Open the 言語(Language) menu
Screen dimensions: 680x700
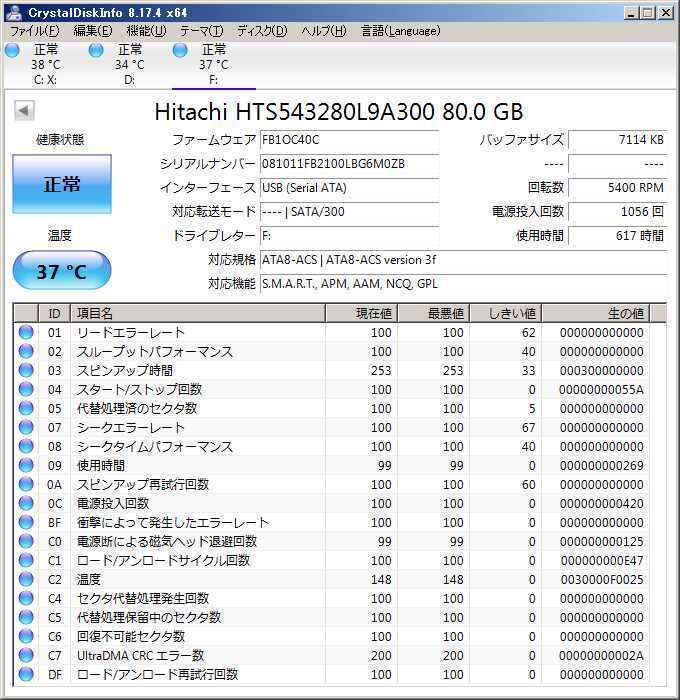pyautogui.click(x=400, y=31)
